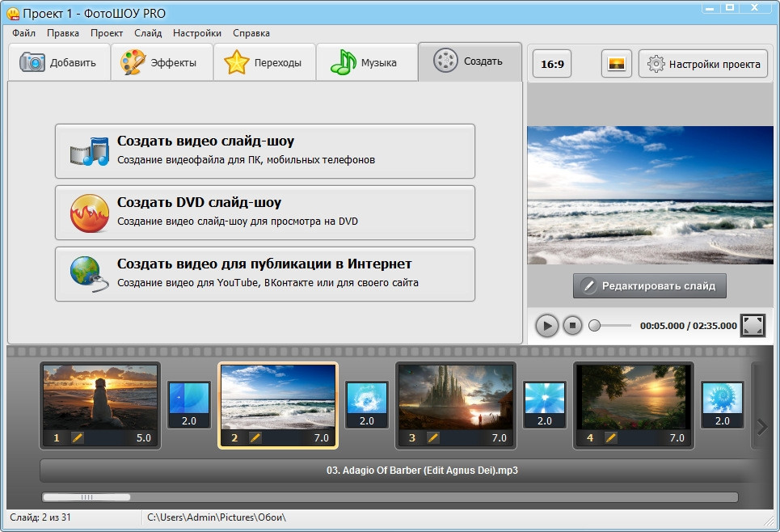The width and height of the screenshot is (780, 532).
Task: Click slide 4 duration 7.0
Action: (x=677, y=438)
